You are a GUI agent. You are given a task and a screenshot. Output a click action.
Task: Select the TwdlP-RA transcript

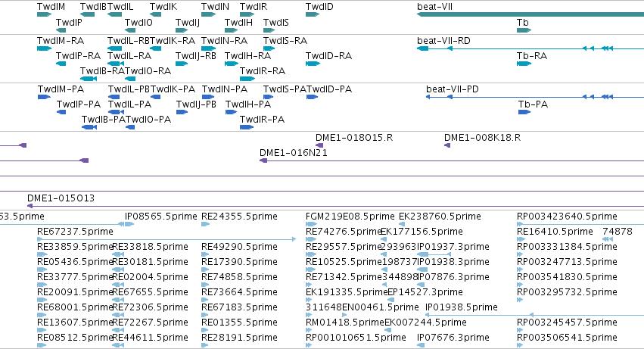click(x=61, y=64)
